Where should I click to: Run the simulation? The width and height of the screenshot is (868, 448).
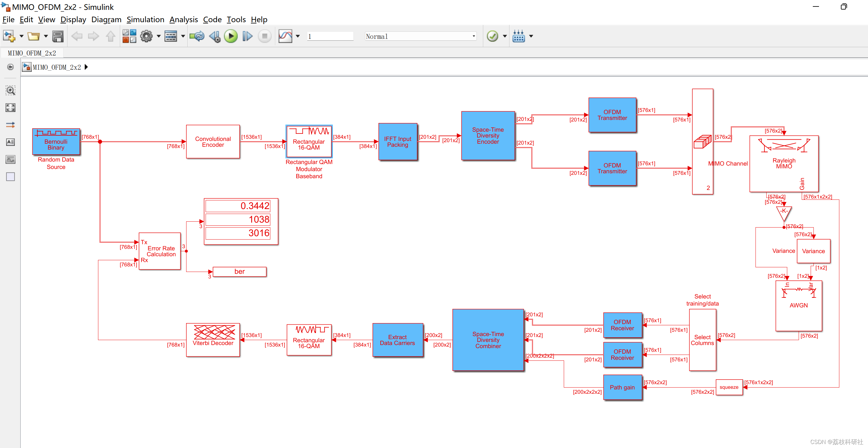(231, 36)
